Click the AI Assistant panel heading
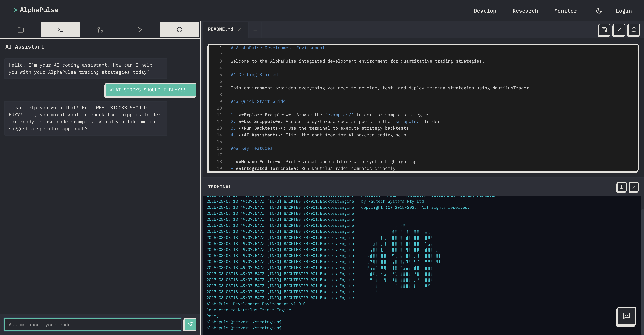 [24, 47]
